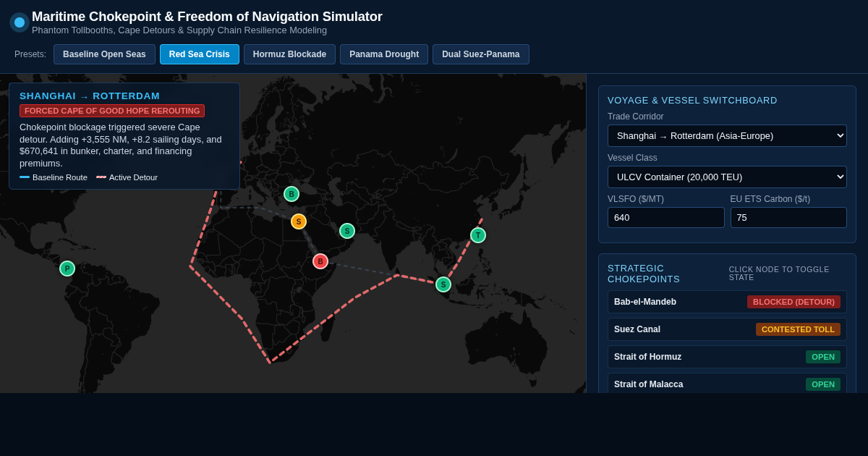Image resolution: width=868 pixels, height=456 pixels.
Task: Toggle Bab-el-Mandeb BLOCKED (DETOUR) status badge
Action: click(793, 302)
